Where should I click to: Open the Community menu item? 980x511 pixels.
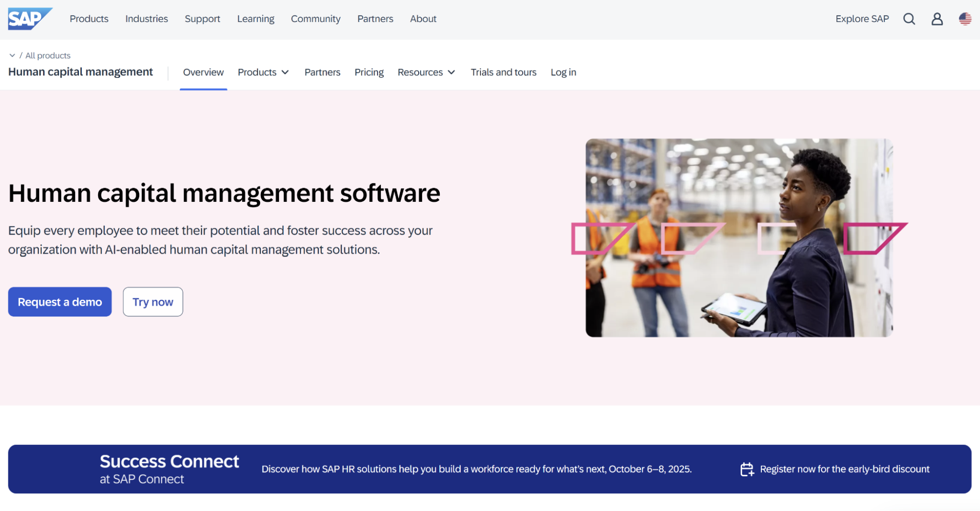(315, 19)
